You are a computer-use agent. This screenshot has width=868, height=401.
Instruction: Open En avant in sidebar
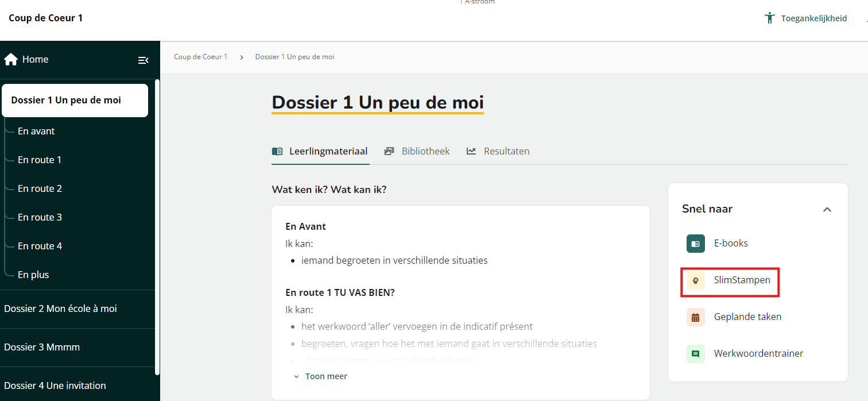click(36, 132)
